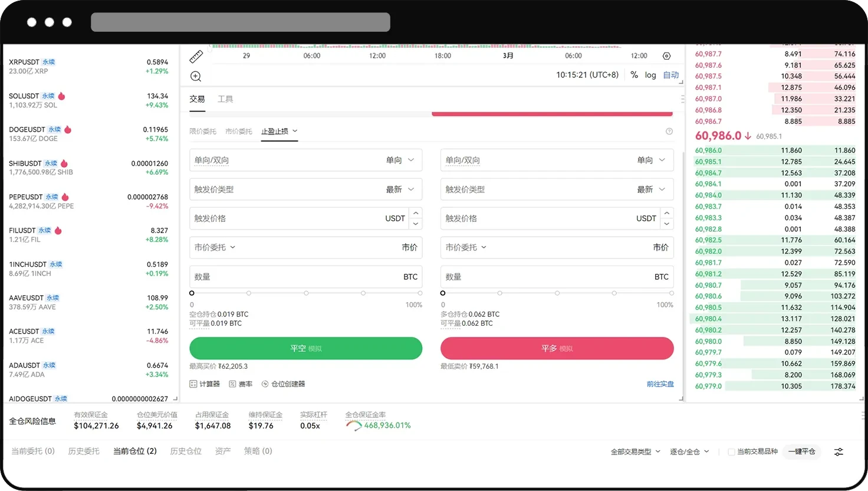
Task: Toggle 自动 auto scale on chart
Action: [x=671, y=75]
